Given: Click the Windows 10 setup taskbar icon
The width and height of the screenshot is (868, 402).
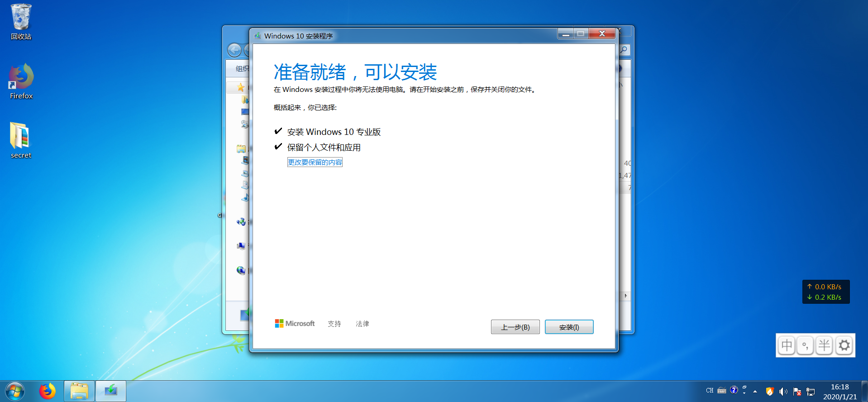Looking at the screenshot, I should pos(110,391).
